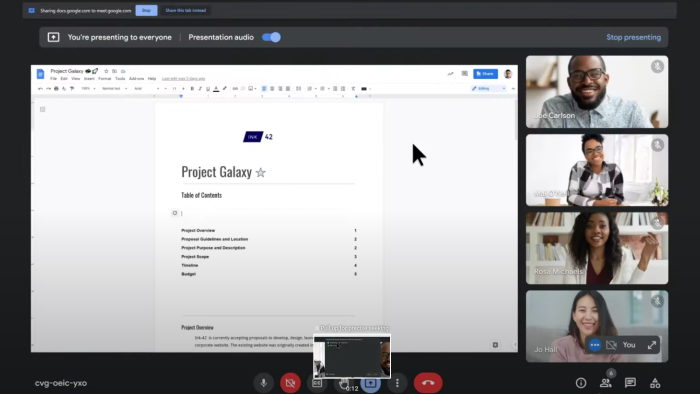This screenshot has width=700, height=394.
Task: Leave the call with red hang-up button
Action: pos(428,382)
